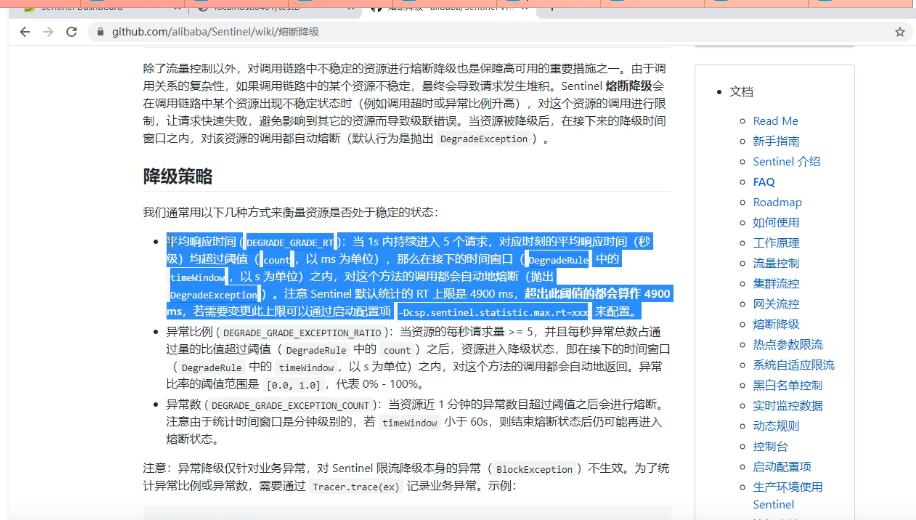This screenshot has height=520, width=916.
Task: Go back with the browser back arrow
Action: (25, 32)
